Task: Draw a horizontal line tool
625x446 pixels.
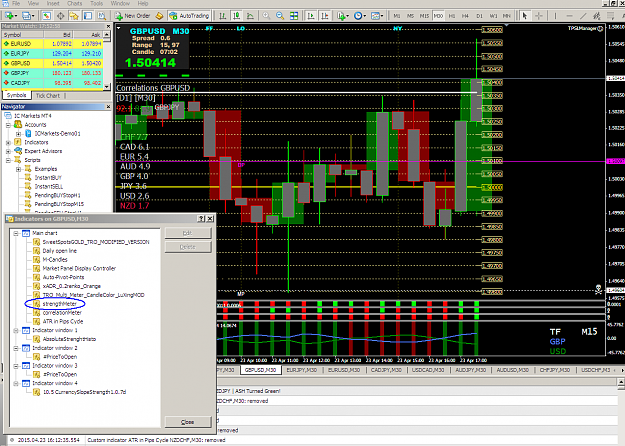Action: pos(569,16)
